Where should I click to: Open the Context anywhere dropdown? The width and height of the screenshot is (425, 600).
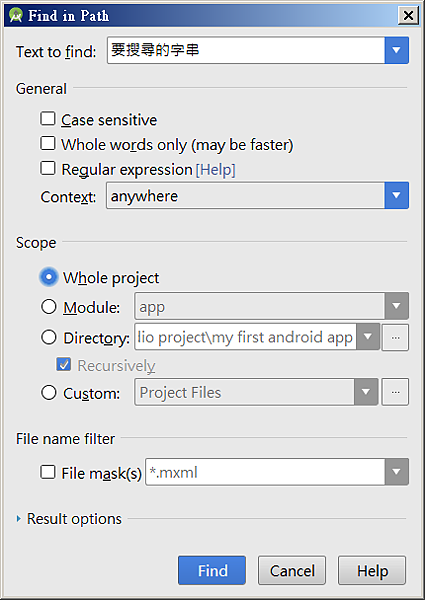(x=396, y=196)
